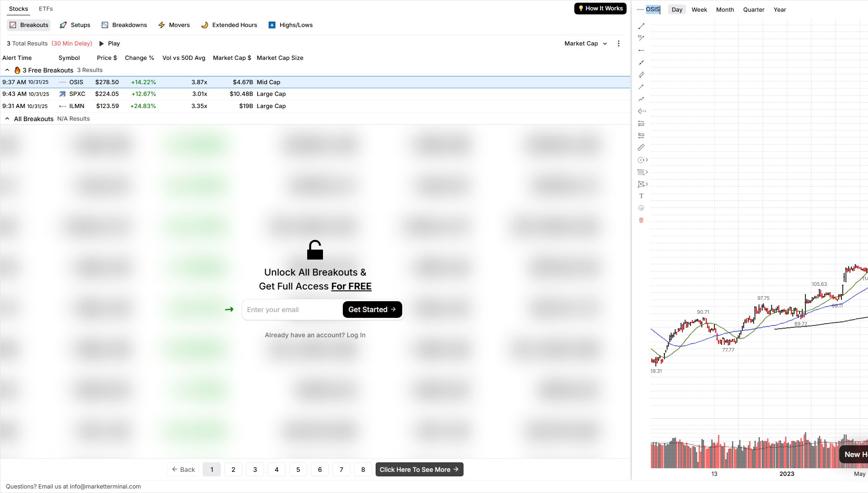868x493 pixels.
Task: Click the Log In link
Action: click(355, 335)
